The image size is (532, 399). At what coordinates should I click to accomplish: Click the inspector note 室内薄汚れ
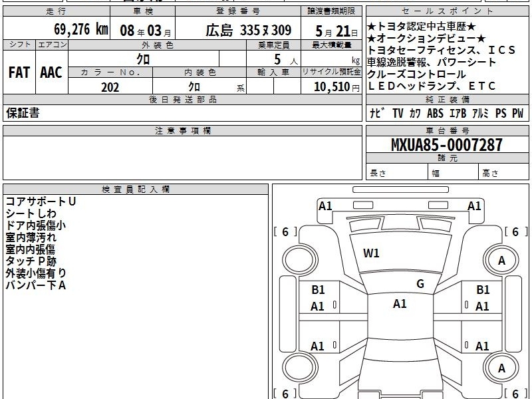[31, 237]
